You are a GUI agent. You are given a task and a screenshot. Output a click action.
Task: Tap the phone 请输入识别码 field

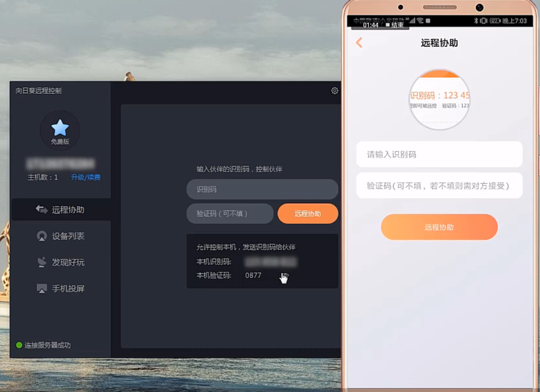439,154
